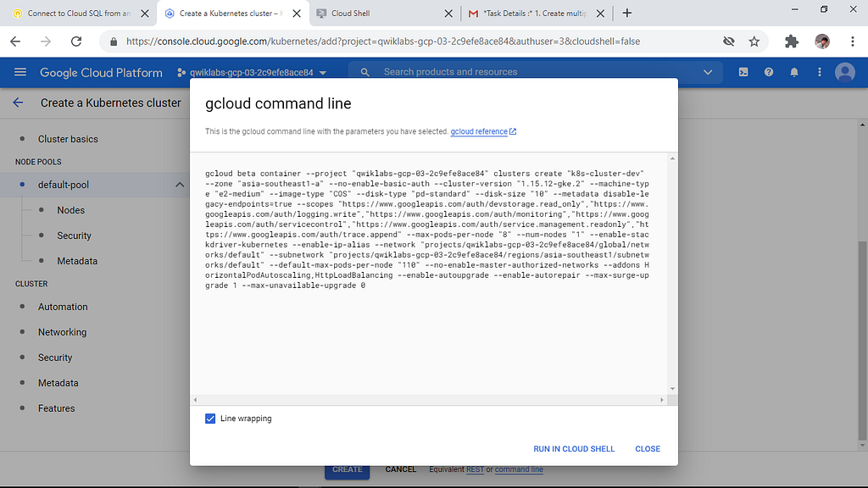Viewport: 868px width, 488px height.
Task: Reload the current page
Action: pos(76,42)
